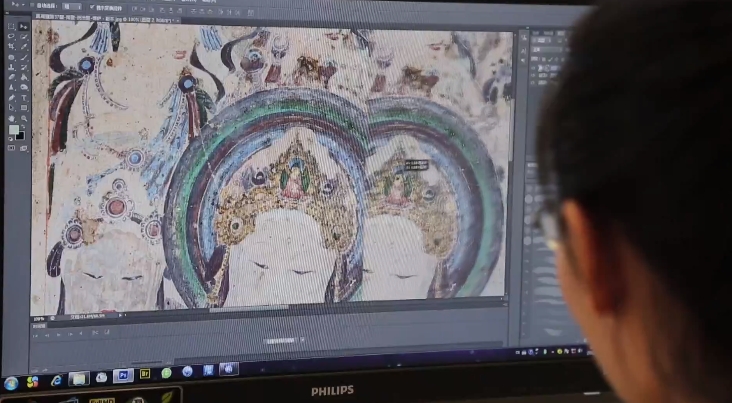Select the Move tool in toolbox

point(23,27)
